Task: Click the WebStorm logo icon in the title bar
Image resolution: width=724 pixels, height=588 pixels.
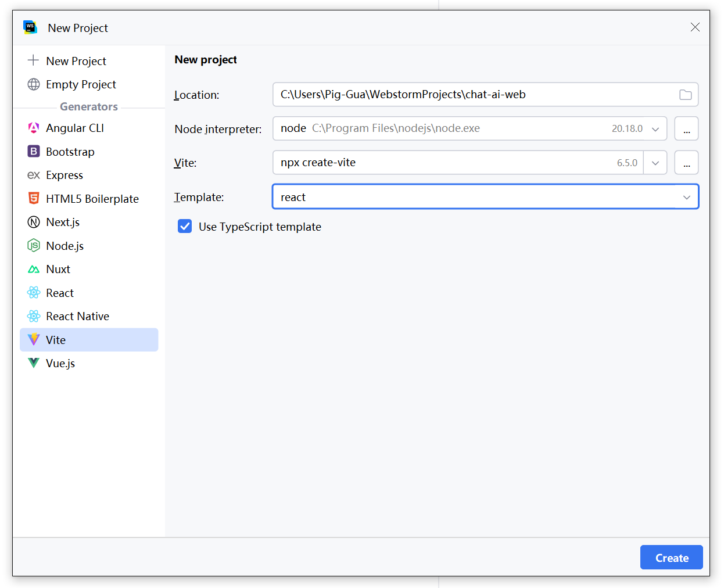Action: [30, 27]
